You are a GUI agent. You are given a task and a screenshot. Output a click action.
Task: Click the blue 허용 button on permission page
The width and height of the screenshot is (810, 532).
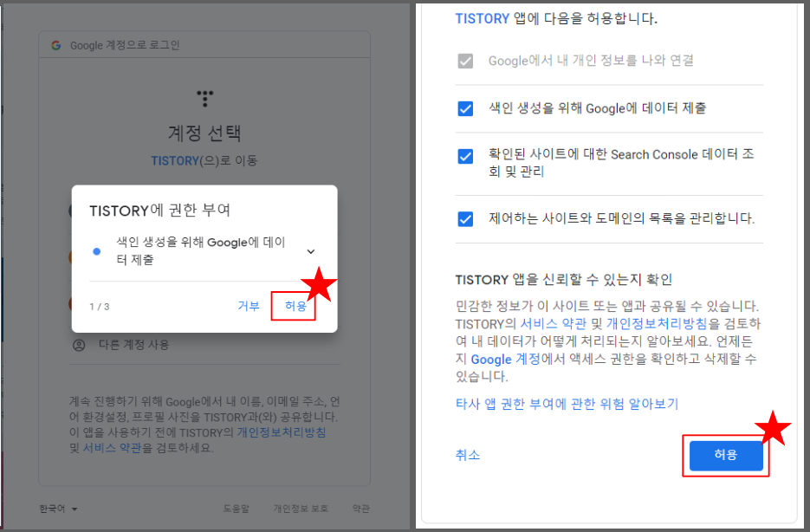726,455
